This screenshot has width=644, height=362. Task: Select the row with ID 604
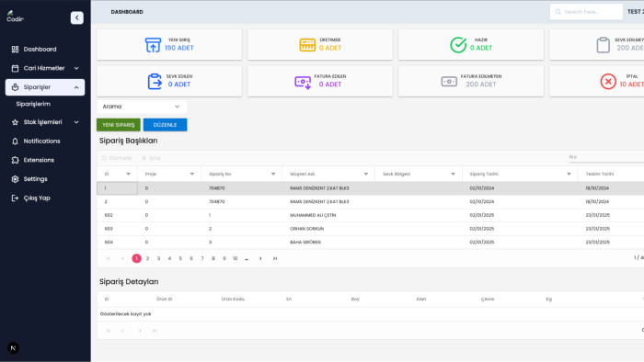371,243
